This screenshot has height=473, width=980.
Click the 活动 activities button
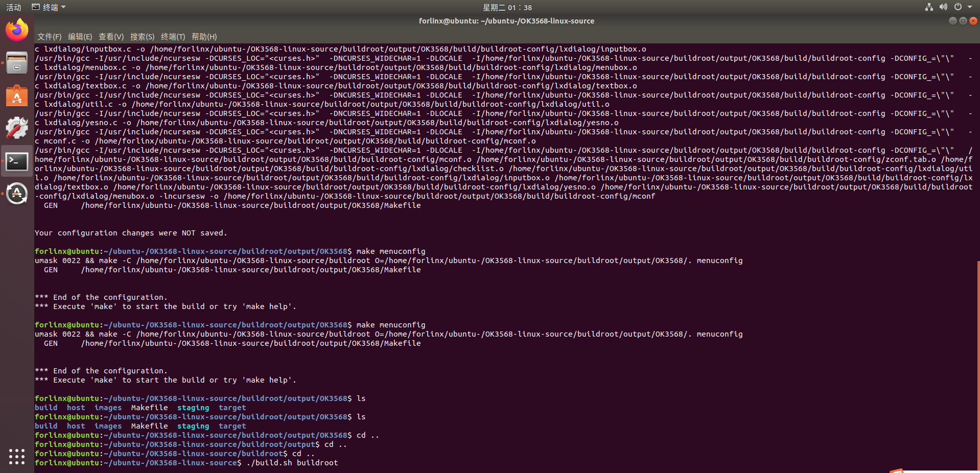pyautogui.click(x=14, y=7)
